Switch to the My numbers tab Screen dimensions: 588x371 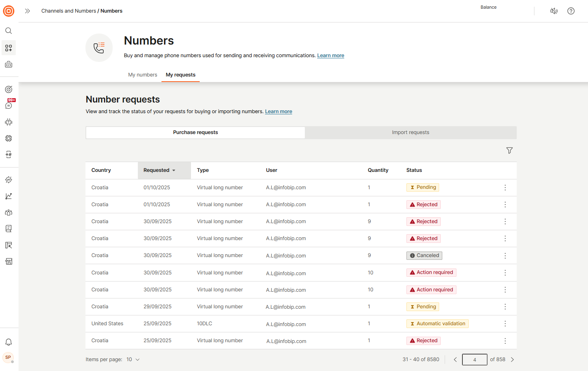[143, 75]
